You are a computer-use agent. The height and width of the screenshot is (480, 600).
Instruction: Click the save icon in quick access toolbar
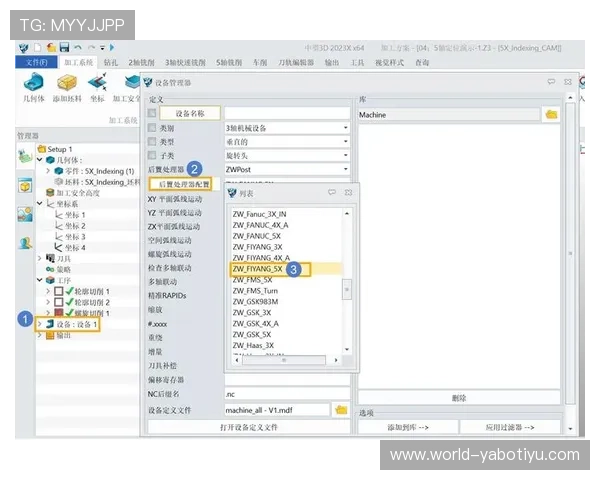[64, 48]
